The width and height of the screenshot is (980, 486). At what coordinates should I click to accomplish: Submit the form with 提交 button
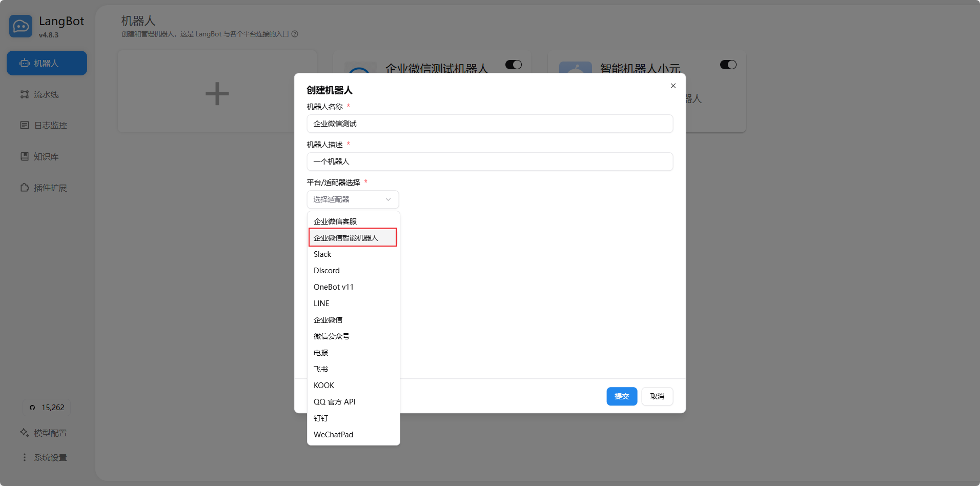[x=622, y=396]
